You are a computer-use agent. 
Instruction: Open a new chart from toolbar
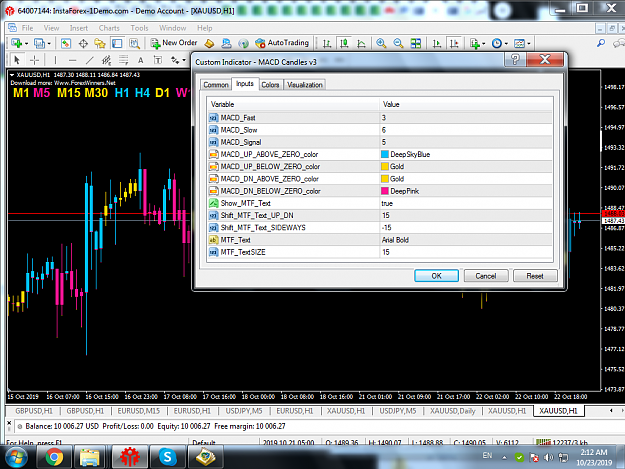[16, 43]
